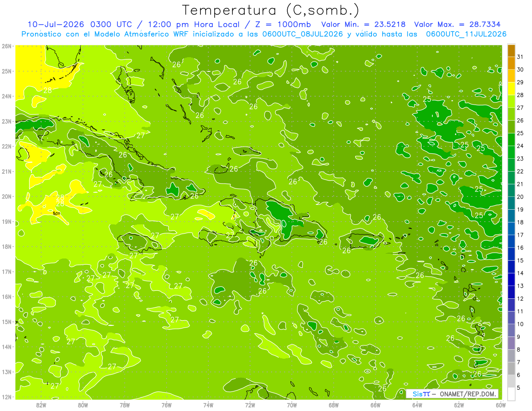Viewport: 532px width, 411px height.
Task: Click the '14N' latitude axis label
Action: pos(6,347)
